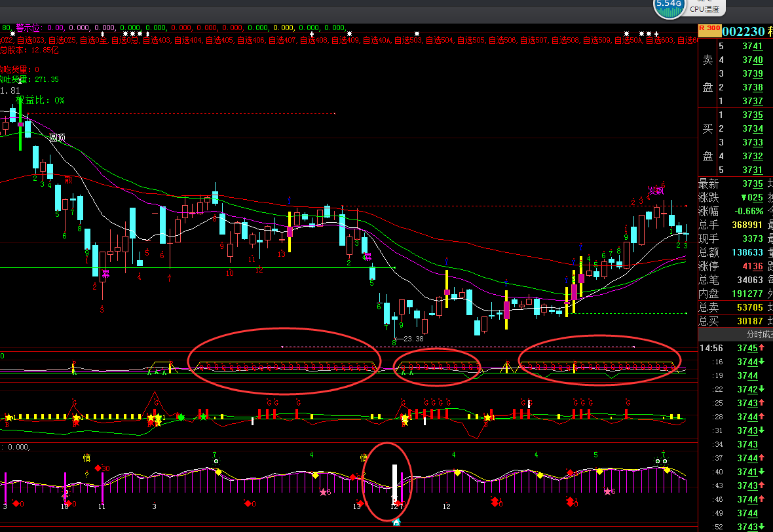Click the 警示位 indicator label
This screenshot has height=532, width=773.
[28, 28]
